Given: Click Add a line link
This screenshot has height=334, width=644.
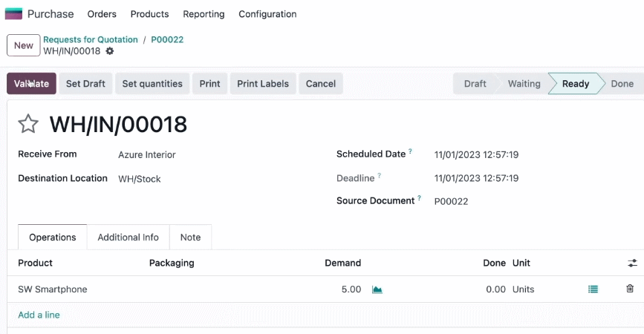Looking at the screenshot, I should click(39, 315).
